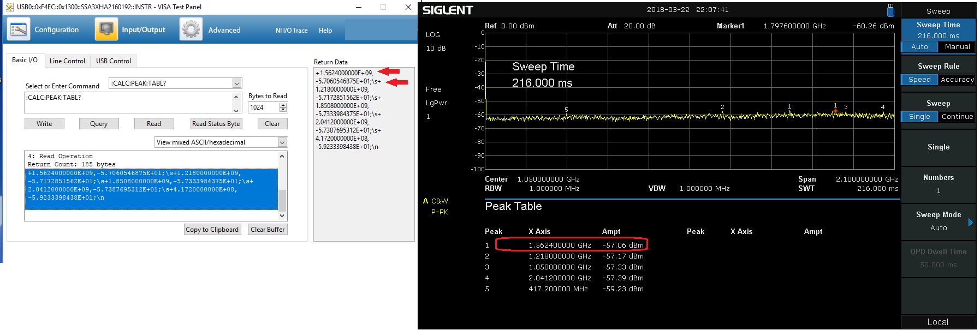Copy the results to clipboard
Viewport: 980px width, 330px height.
pyautogui.click(x=212, y=230)
